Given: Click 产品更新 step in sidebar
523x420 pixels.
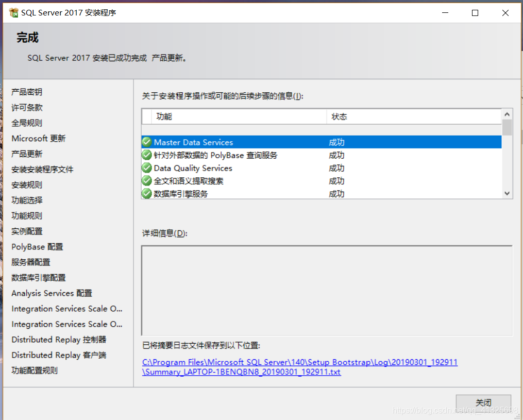Looking at the screenshot, I should (27, 154).
